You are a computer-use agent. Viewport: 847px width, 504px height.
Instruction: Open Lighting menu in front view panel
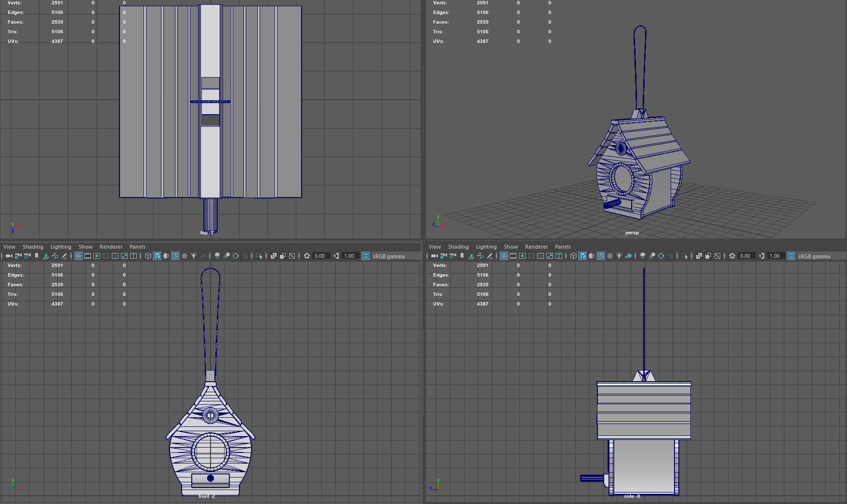pyautogui.click(x=61, y=247)
